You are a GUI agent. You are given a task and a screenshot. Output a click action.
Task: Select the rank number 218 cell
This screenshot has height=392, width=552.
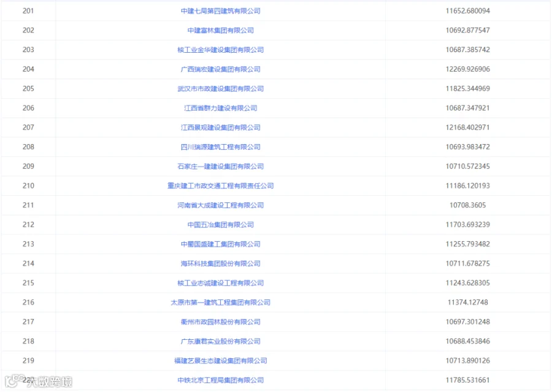[x=28, y=341]
